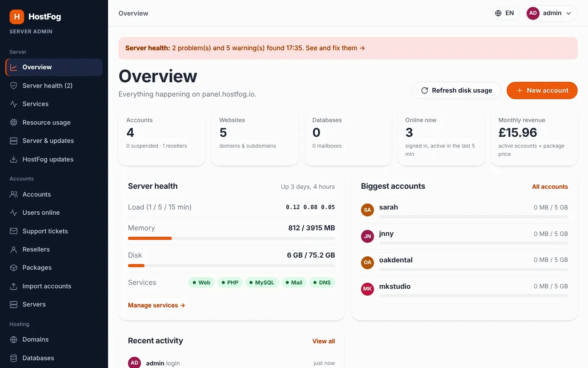
Task: Click the Users online activity icon
Action: [x=14, y=213]
